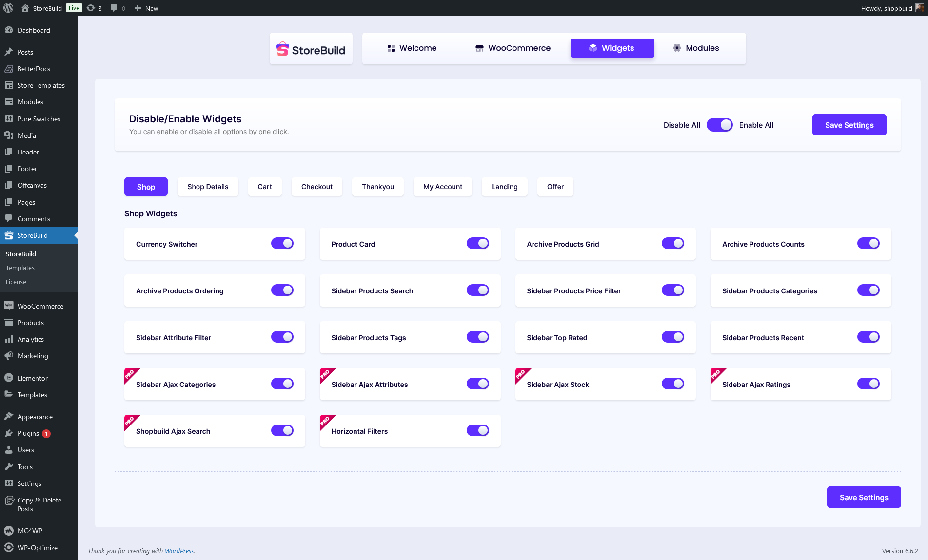Toggle the Archive Products Counts widget
928x560 pixels.
coord(869,243)
